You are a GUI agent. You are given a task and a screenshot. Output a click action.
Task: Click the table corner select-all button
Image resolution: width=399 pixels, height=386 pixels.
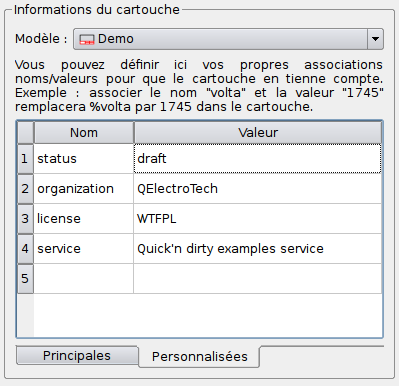(25, 133)
